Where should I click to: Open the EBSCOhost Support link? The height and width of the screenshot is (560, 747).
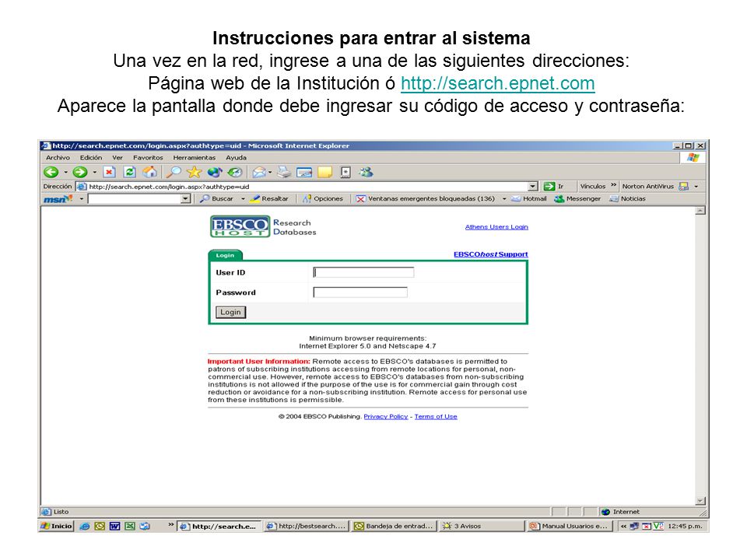point(491,254)
